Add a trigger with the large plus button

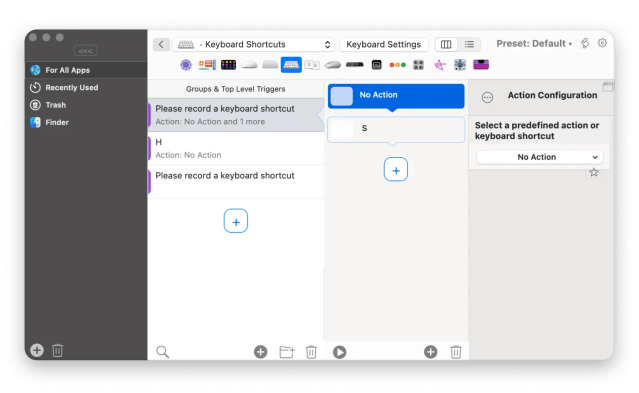click(x=236, y=221)
